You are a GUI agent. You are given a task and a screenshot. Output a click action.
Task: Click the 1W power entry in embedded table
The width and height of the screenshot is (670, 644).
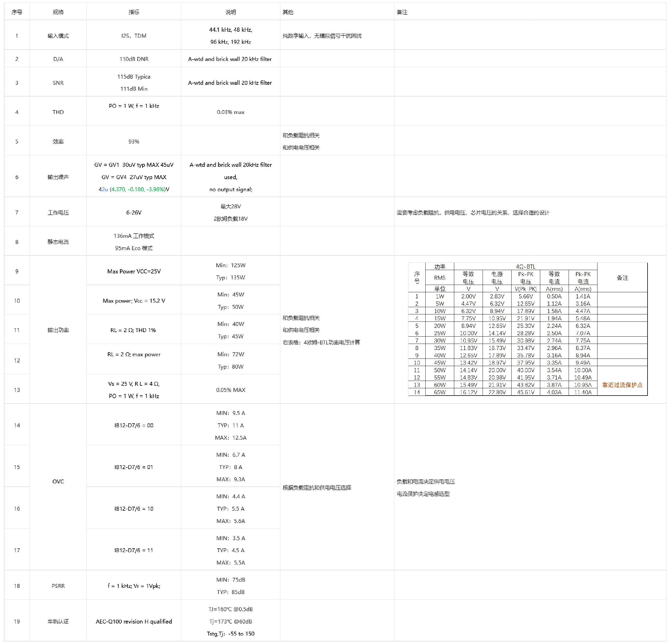pos(440,296)
